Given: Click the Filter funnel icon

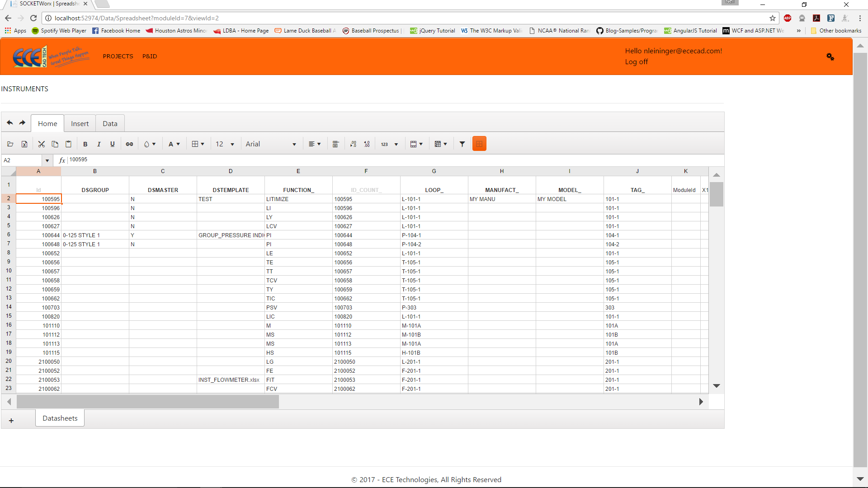Looking at the screenshot, I should [462, 144].
